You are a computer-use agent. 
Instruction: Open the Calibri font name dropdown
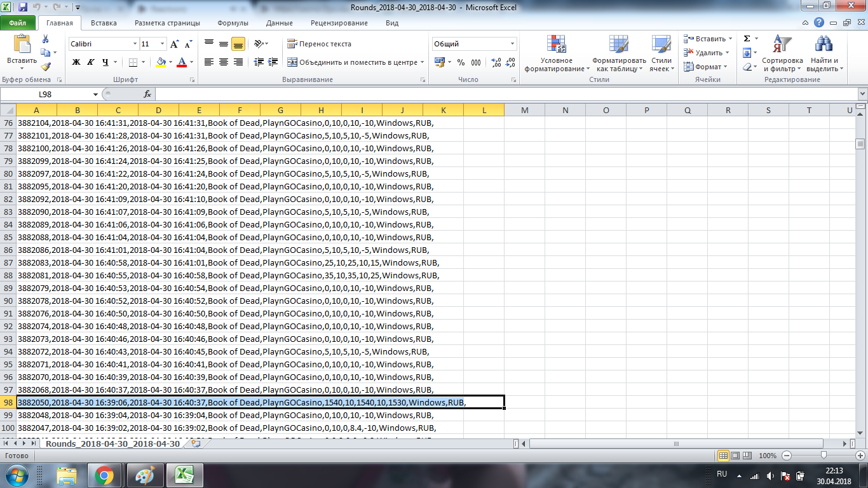[135, 44]
